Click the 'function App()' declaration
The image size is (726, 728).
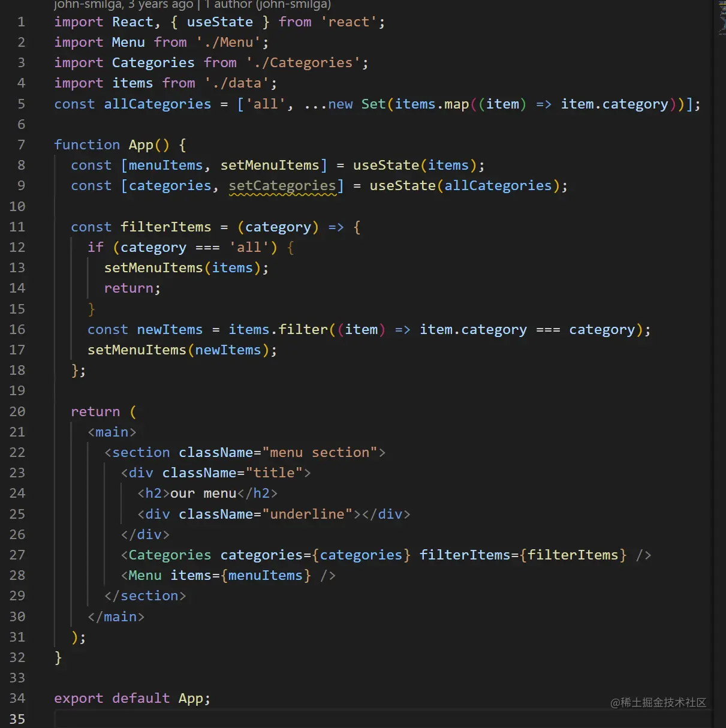pos(112,145)
